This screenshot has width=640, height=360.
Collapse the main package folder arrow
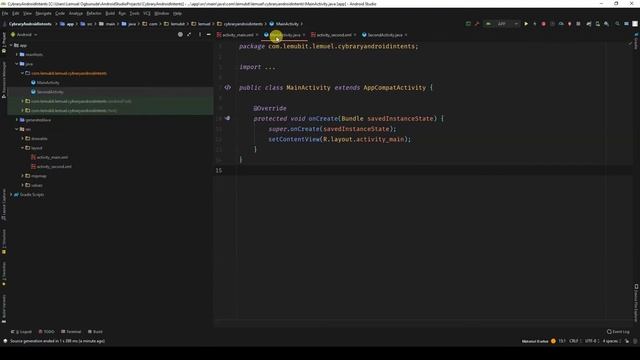(22, 73)
